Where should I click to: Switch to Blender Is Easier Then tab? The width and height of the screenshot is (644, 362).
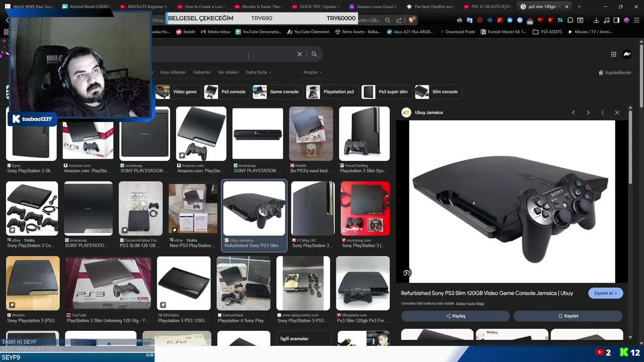[x=258, y=7]
